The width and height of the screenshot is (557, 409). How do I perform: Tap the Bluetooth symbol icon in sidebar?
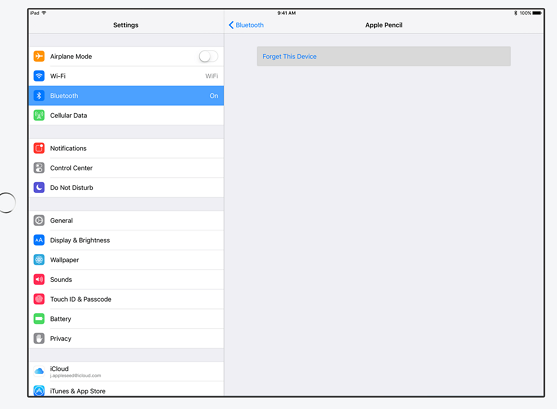(39, 96)
